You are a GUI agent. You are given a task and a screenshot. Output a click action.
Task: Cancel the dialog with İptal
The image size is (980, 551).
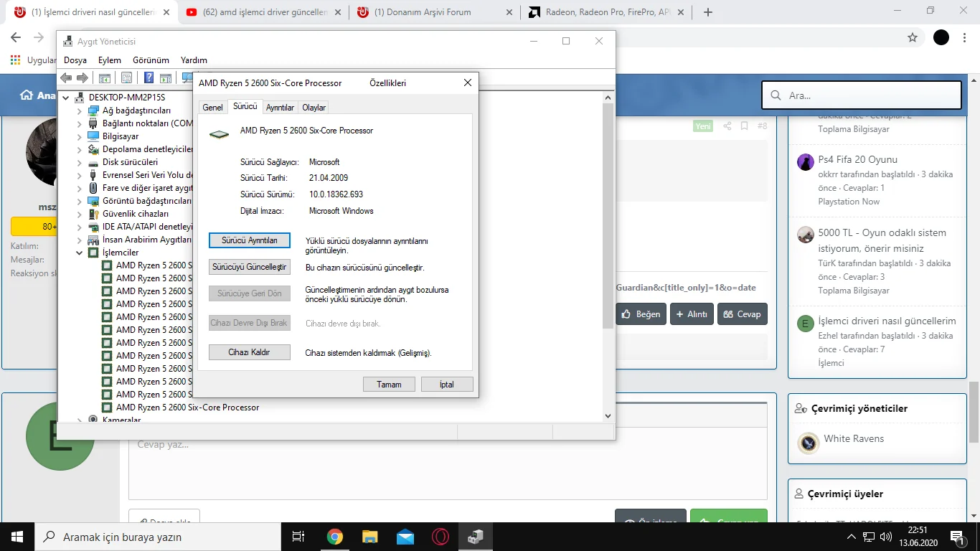coord(447,385)
